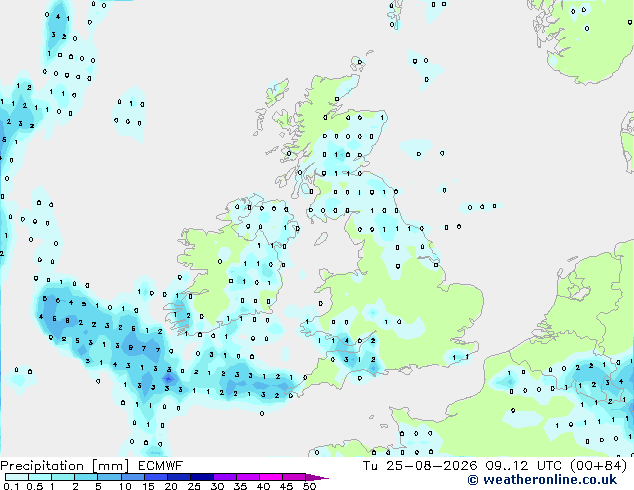
Task: Click the '50' legend label
Action: (x=309, y=486)
